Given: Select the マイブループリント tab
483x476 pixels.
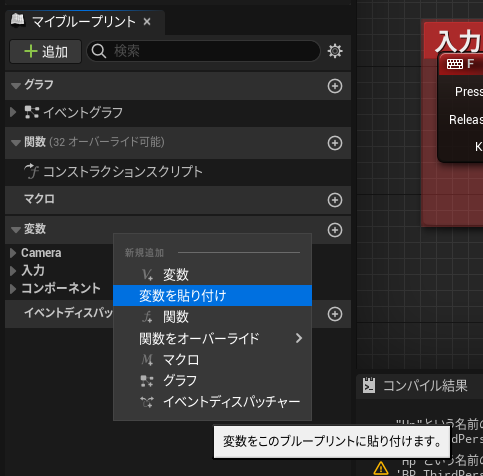Looking at the screenshot, I should point(84,22).
